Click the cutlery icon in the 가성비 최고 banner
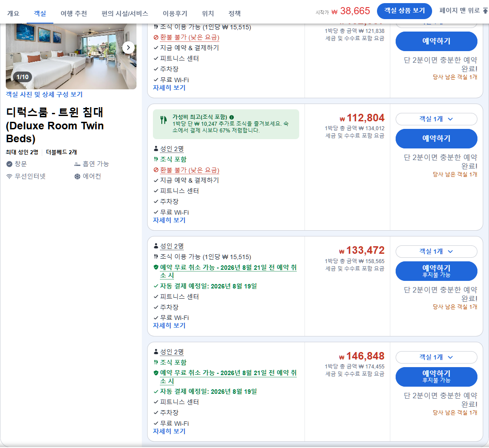Viewport: 489px width, 448px height. pos(163,120)
